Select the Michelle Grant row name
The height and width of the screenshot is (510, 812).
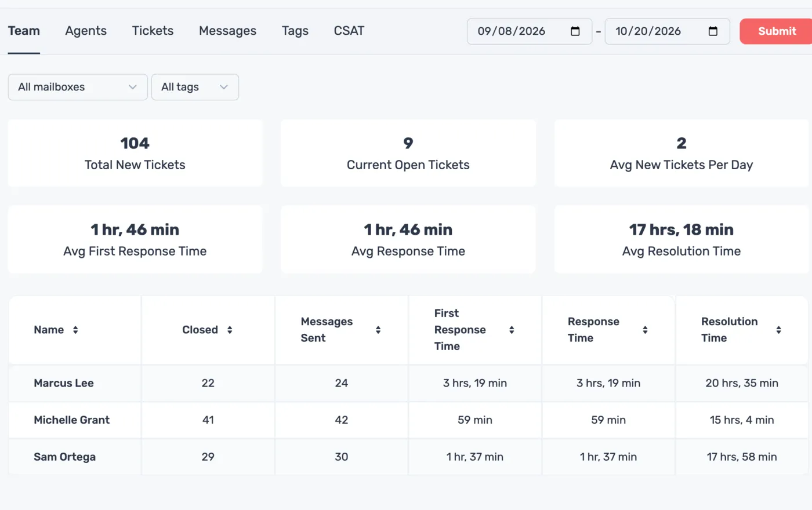(71, 420)
